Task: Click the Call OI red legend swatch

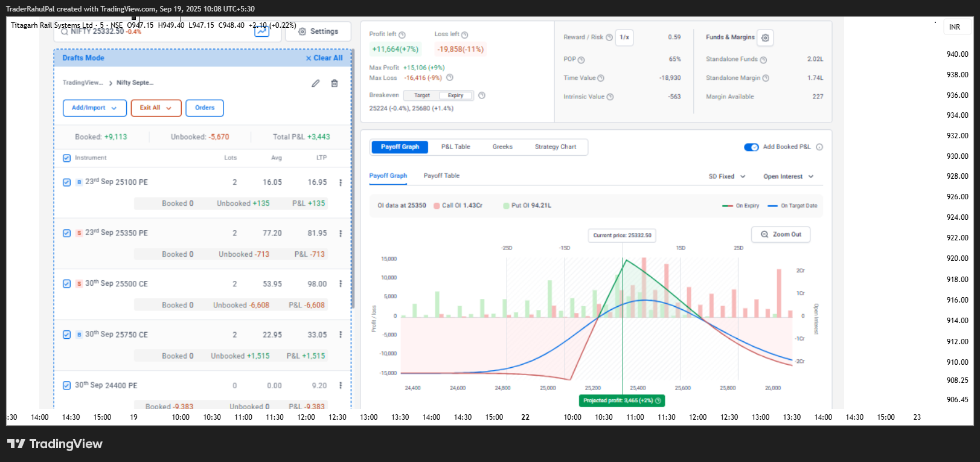Action: (437, 206)
